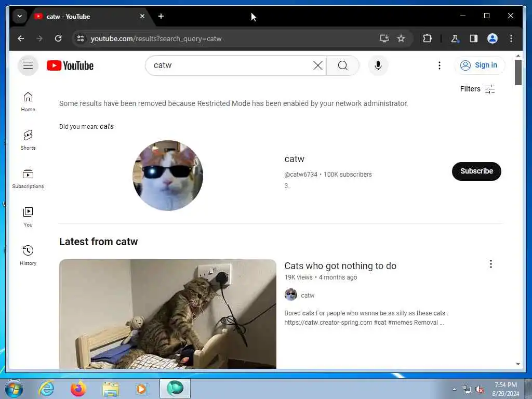Open History in the YouTube sidebar
This screenshot has width=532, height=399.
pos(28,256)
